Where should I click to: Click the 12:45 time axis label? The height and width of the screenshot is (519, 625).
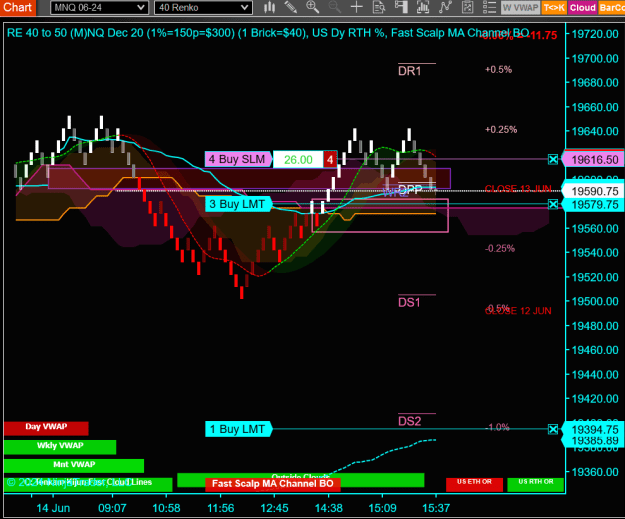point(274,509)
